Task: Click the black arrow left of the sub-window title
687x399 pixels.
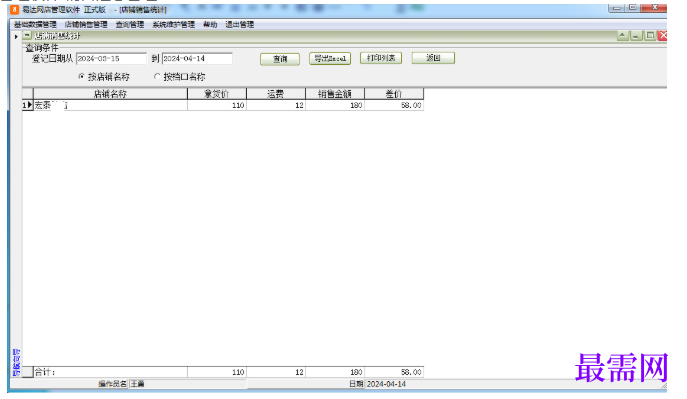Action: pos(16,36)
